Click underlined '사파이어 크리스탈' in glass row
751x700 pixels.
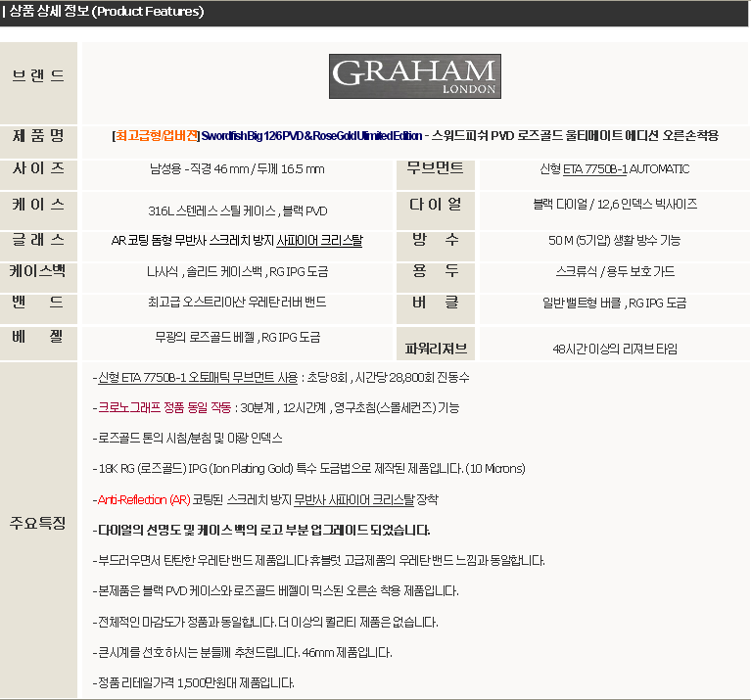319,241
